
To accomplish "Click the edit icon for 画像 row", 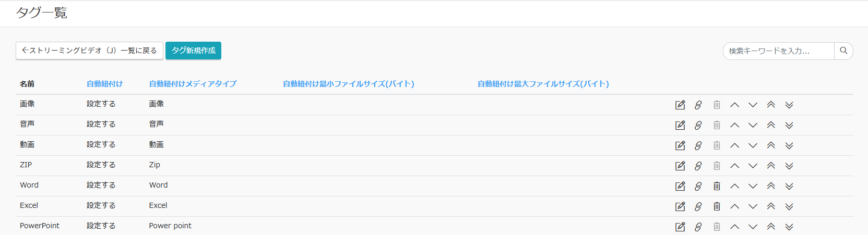I will [680, 105].
